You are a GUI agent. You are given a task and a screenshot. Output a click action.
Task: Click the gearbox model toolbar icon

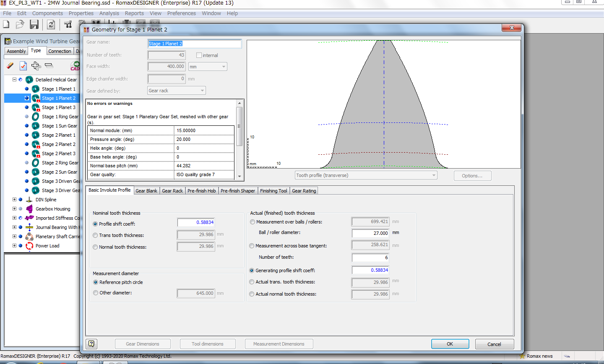point(68,25)
